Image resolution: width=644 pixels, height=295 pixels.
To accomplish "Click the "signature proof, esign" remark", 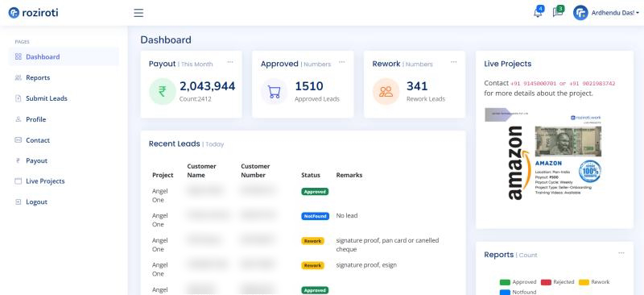I will click(x=366, y=265).
